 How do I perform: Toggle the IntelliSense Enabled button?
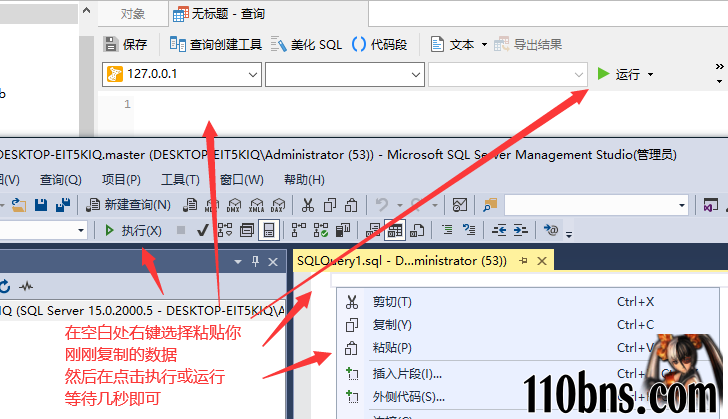(269, 230)
